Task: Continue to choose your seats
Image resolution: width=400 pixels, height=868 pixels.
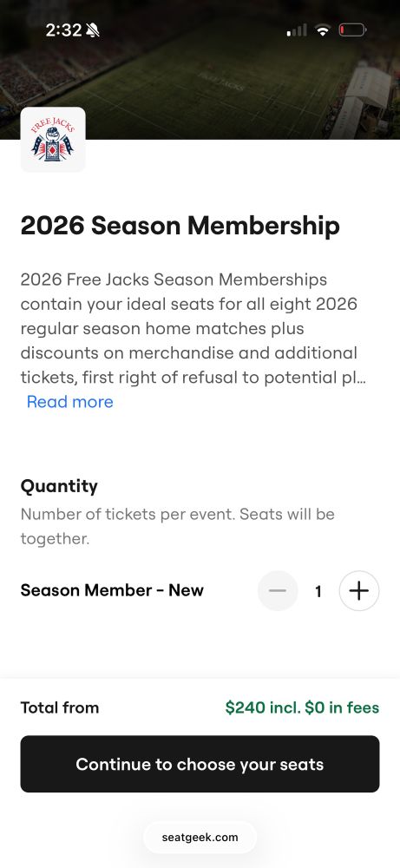Action: 200,764
